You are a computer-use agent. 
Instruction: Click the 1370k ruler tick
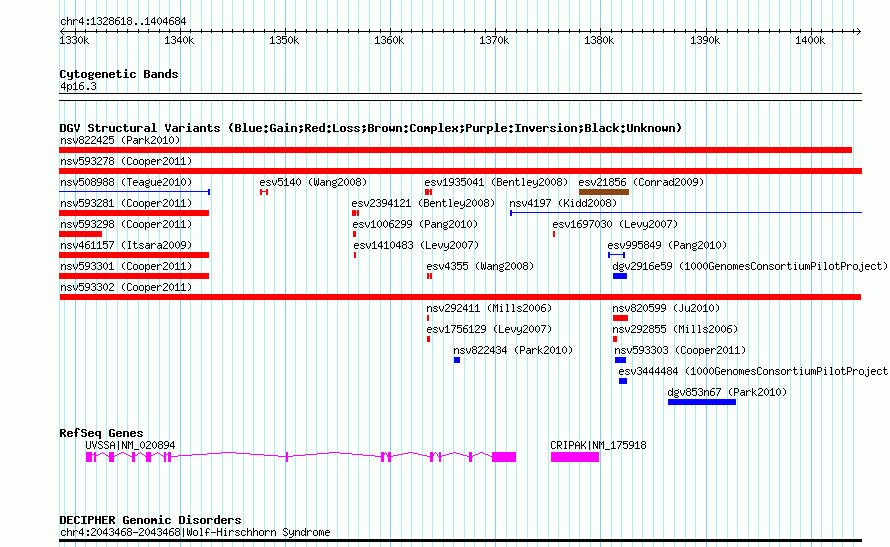tap(494, 40)
